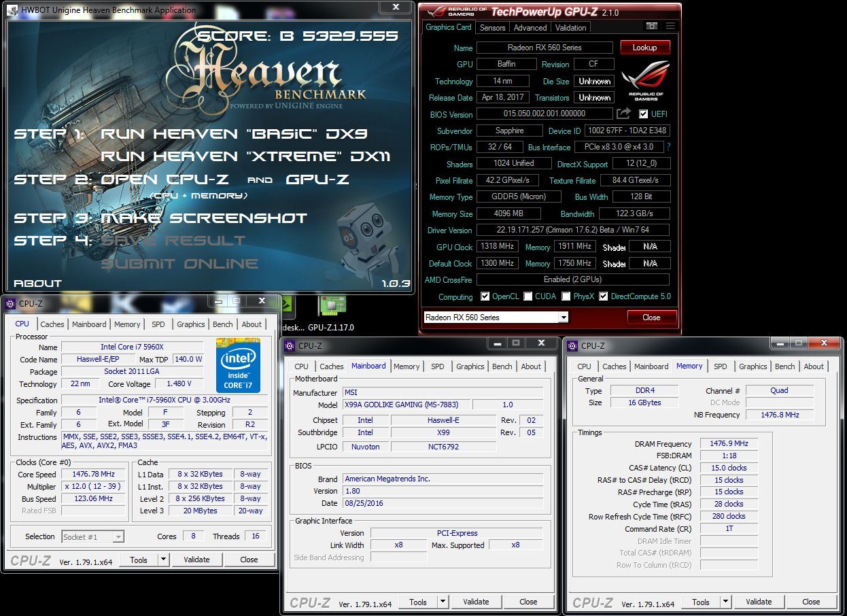
Task: Open the Socket #1 Selection dropdown
Action: [92, 536]
